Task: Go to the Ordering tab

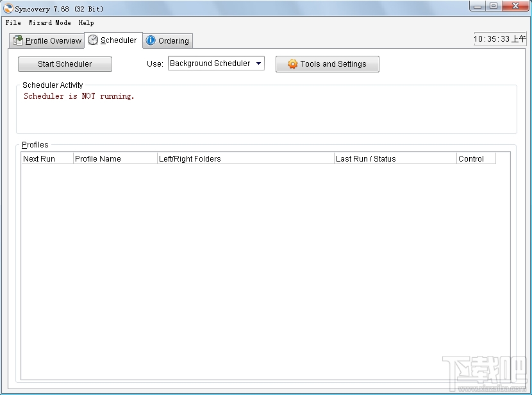Action: click(167, 41)
